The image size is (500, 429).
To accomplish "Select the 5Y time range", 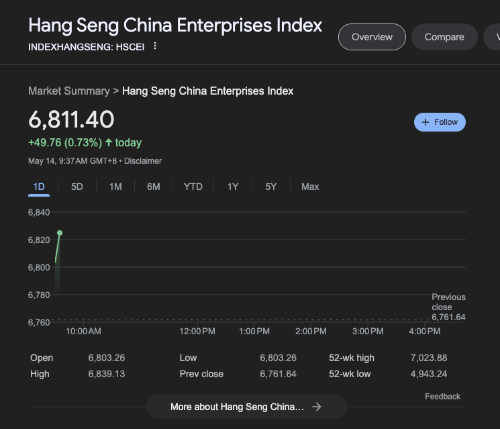I will (271, 187).
